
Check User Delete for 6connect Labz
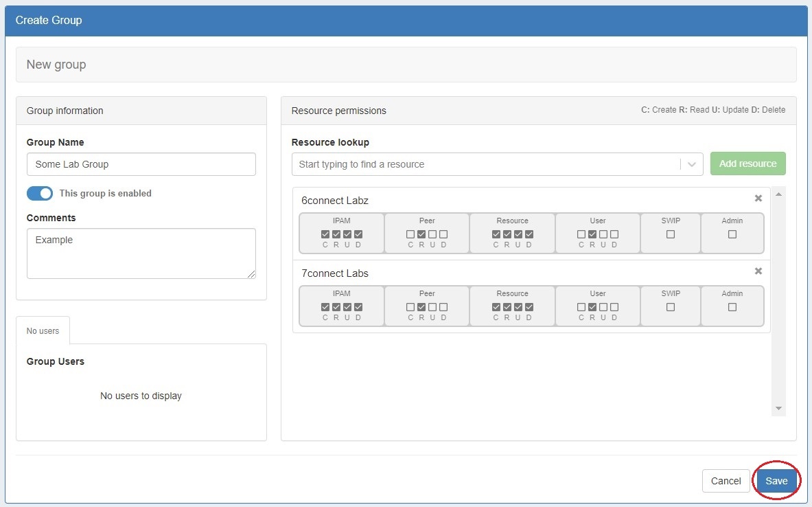pyautogui.click(x=614, y=234)
